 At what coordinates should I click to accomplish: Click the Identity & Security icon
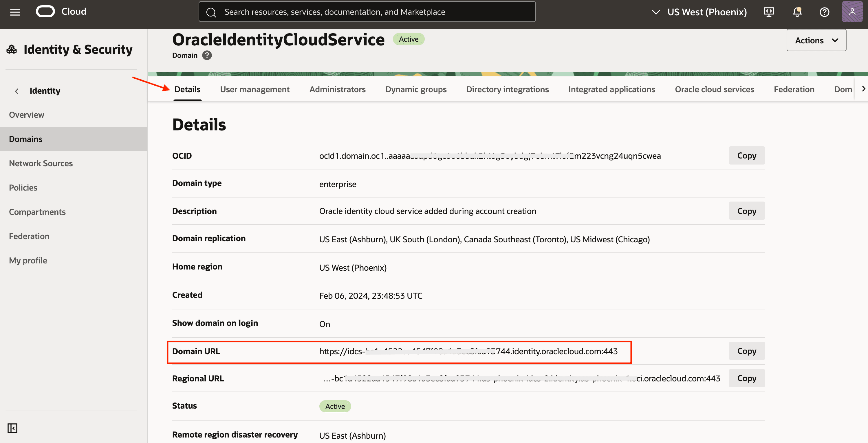(x=11, y=49)
